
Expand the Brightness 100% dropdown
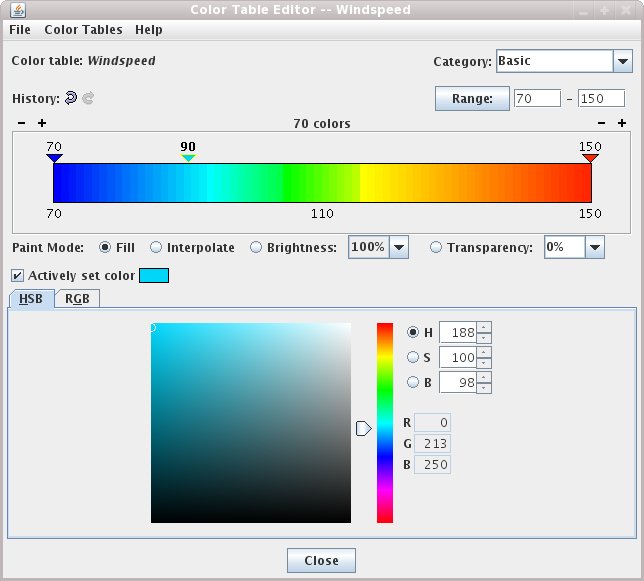399,247
